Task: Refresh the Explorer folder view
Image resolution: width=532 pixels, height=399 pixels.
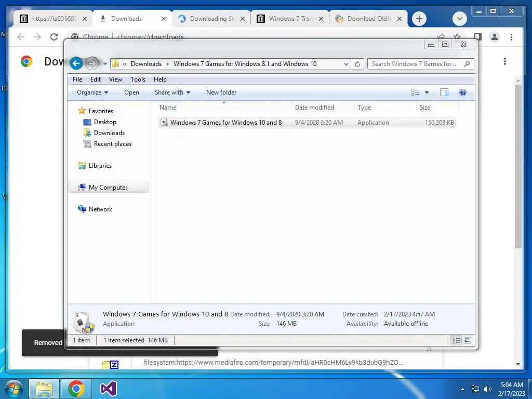Action: tap(357, 64)
